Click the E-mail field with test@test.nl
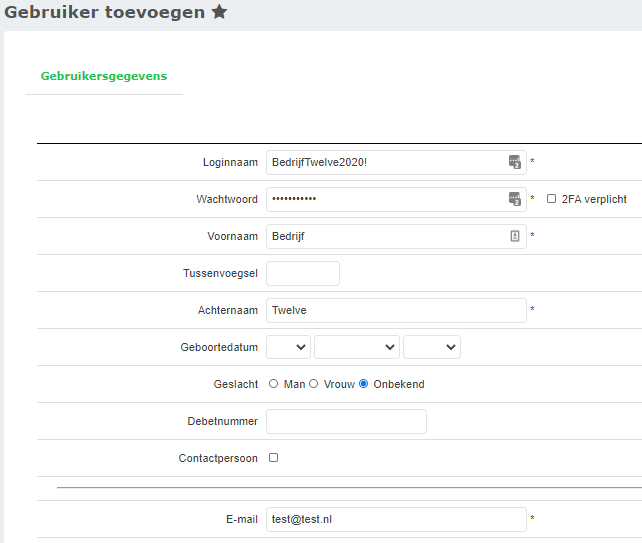Viewport: 642px width, 543px height. tap(395, 519)
